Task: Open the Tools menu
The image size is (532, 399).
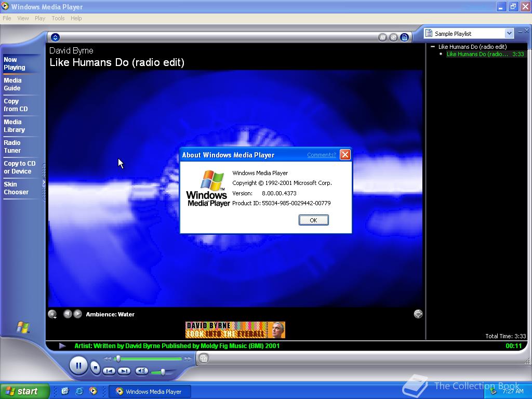Action: [58, 18]
